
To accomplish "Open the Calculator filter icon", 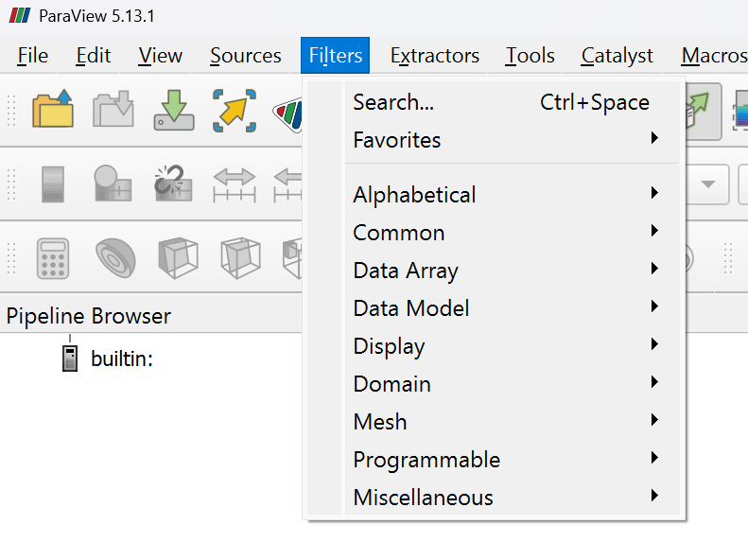I will point(52,258).
